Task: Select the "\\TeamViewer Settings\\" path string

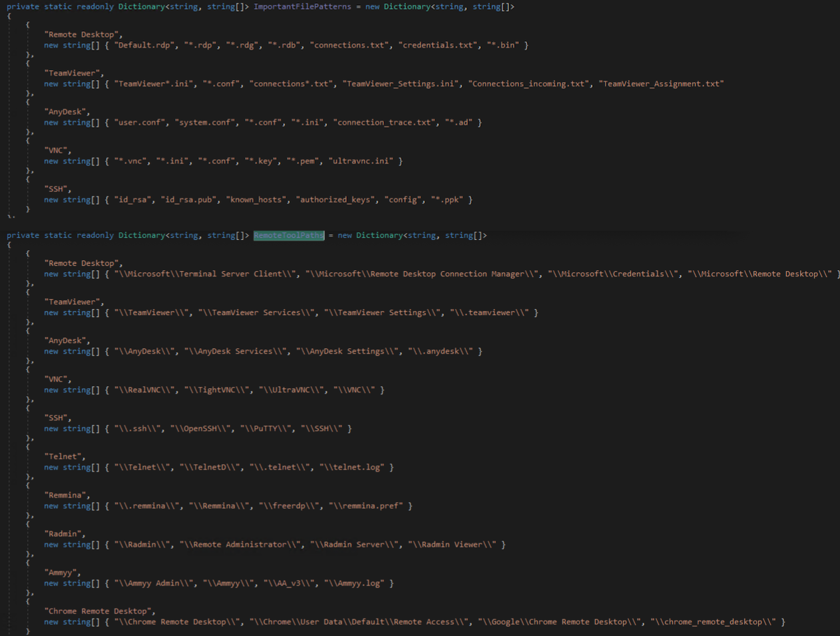Action: coord(382,313)
